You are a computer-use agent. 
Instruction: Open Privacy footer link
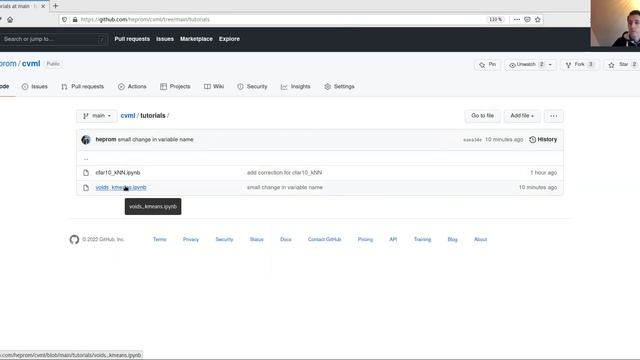pos(191,239)
